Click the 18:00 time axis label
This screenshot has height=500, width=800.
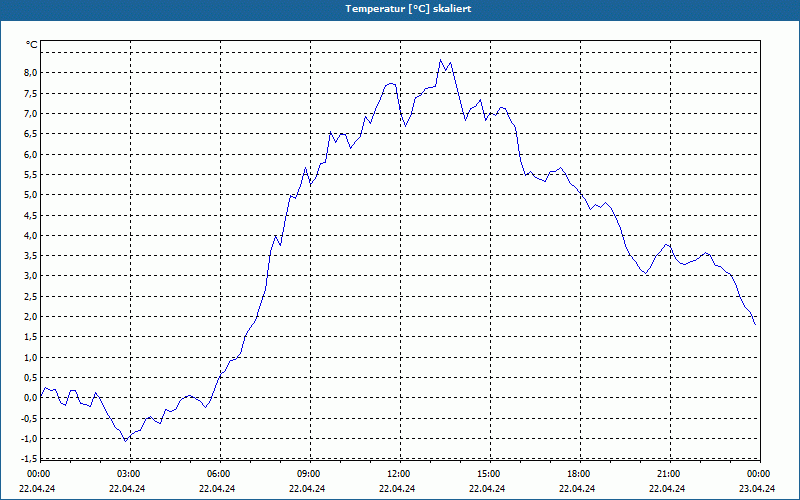pos(579,474)
